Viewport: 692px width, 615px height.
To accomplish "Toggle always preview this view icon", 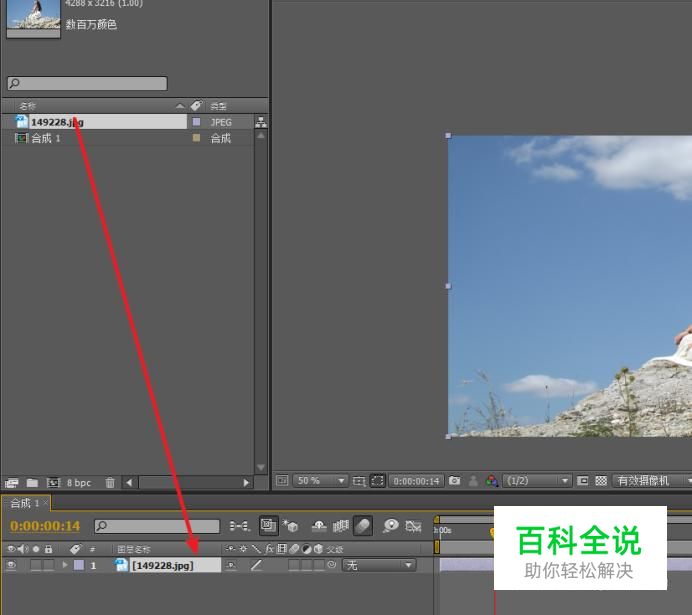I will pos(282,480).
